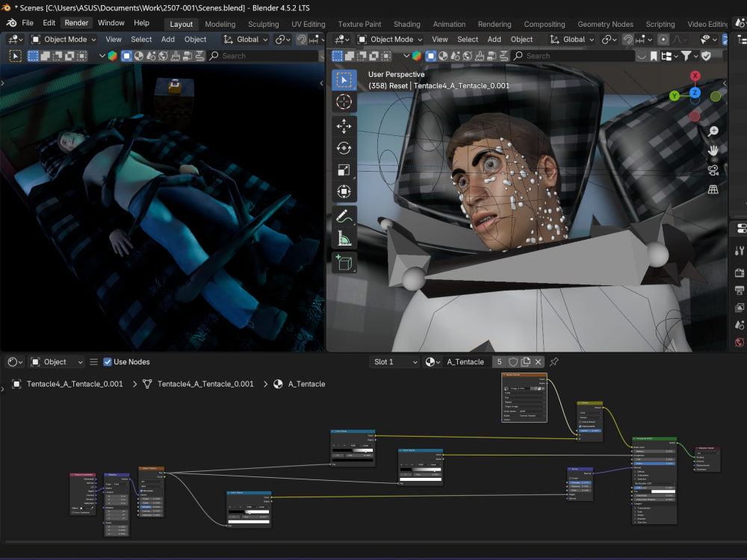Open the Tool properties tab wrench icon
747x560 pixels.
tap(740, 250)
